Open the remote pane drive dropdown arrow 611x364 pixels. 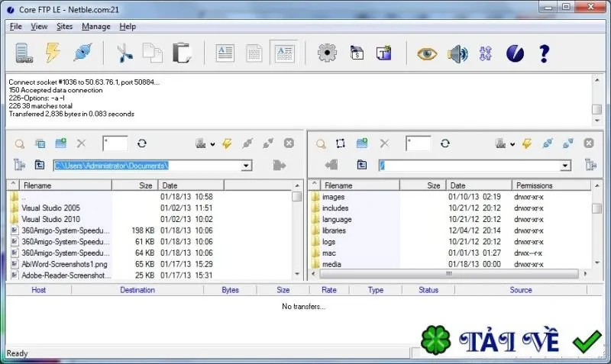tap(512, 144)
